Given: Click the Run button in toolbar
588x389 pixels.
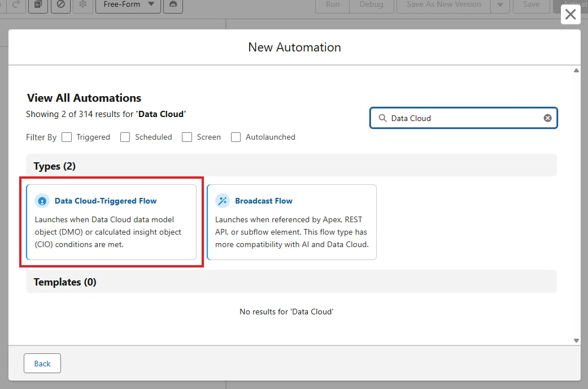Looking at the screenshot, I should pos(333,5).
